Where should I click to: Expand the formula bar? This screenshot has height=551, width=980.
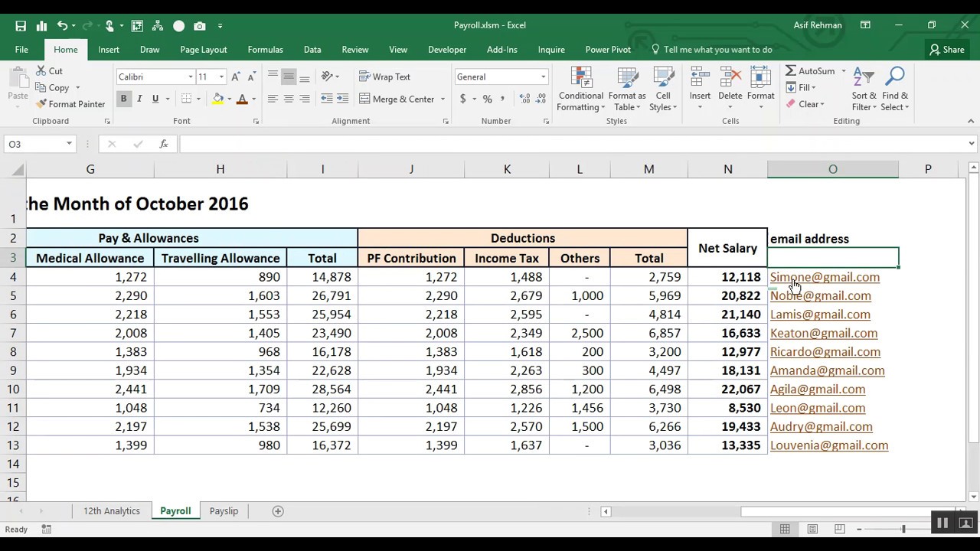click(972, 144)
